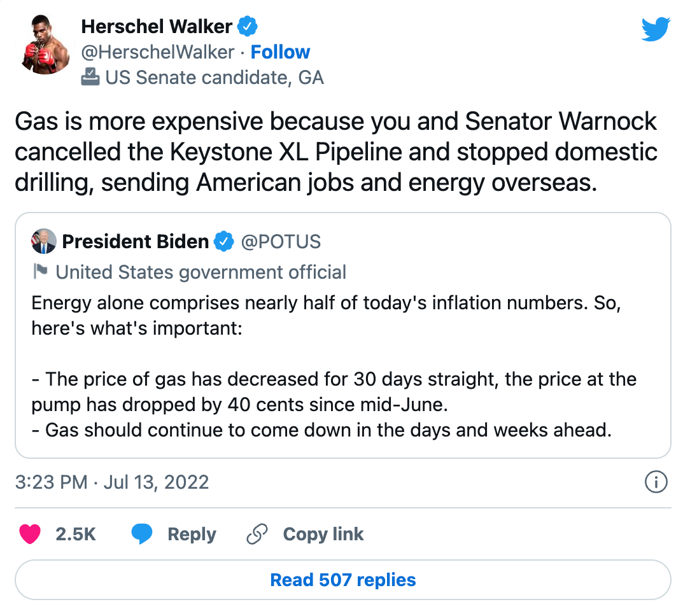This screenshot has width=676, height=616.
Task: Click the Twitter bird logo
Action: click(x=655, y=29)
